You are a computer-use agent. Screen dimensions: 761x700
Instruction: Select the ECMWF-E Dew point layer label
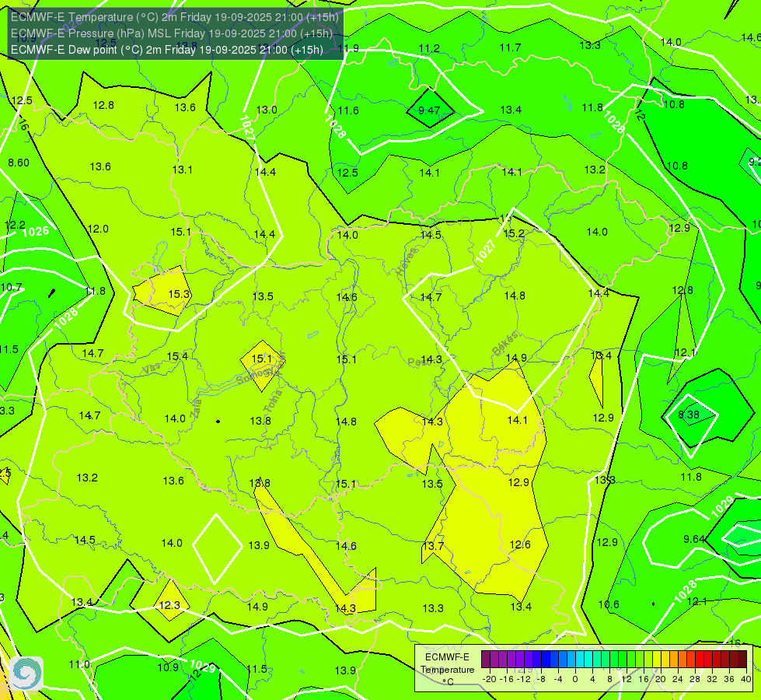click(x=167, y=50)
